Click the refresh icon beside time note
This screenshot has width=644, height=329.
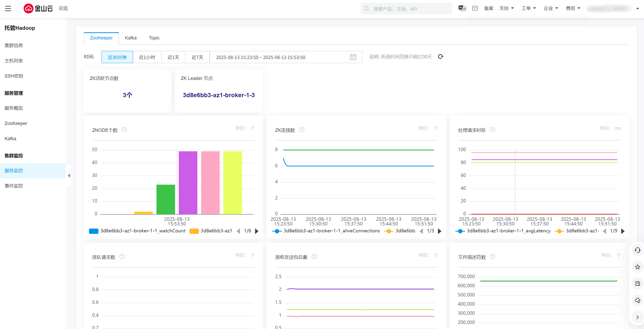tap(441, 56)
